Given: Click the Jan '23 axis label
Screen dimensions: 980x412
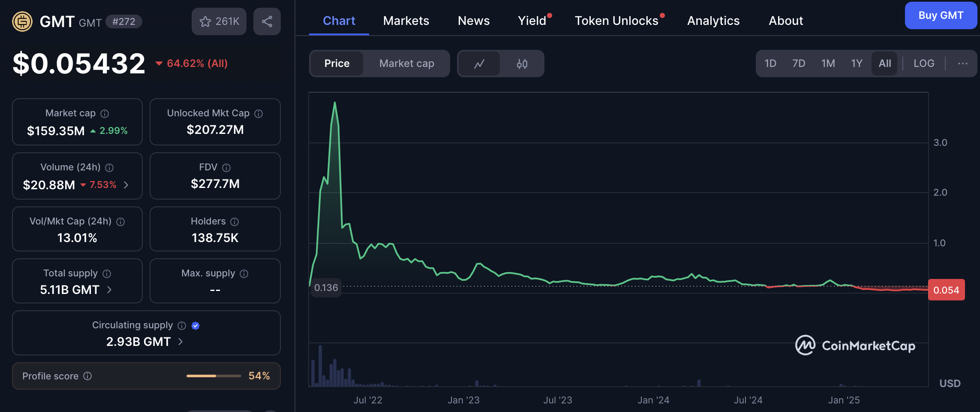Looking at the screenshot, I should 463,400.
